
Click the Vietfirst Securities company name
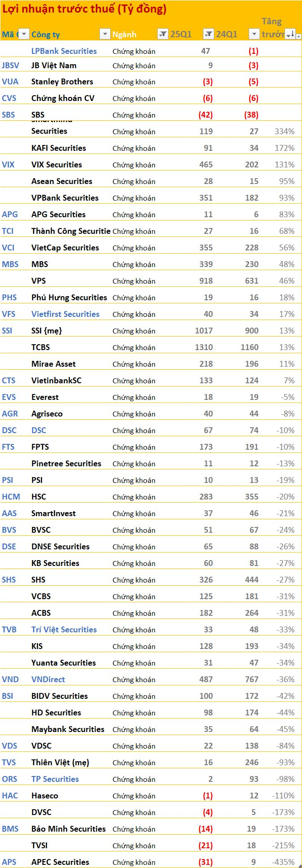tap(65, 314)
